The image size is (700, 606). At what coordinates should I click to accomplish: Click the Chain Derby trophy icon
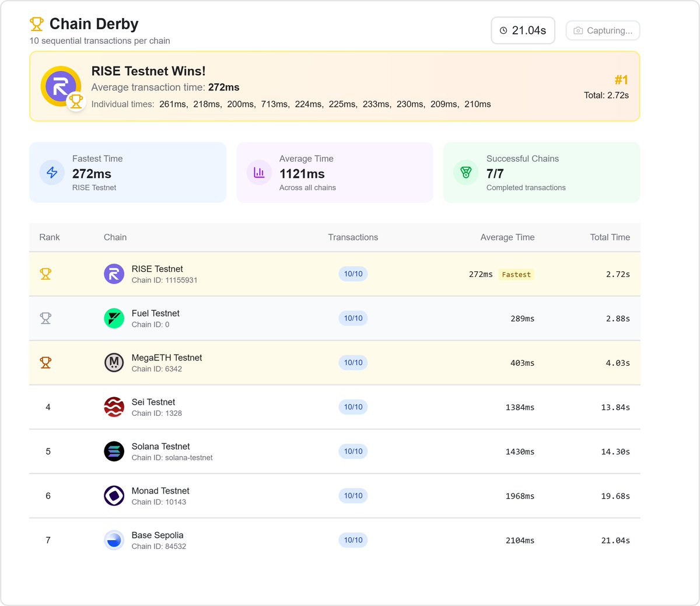click(37, 24)
